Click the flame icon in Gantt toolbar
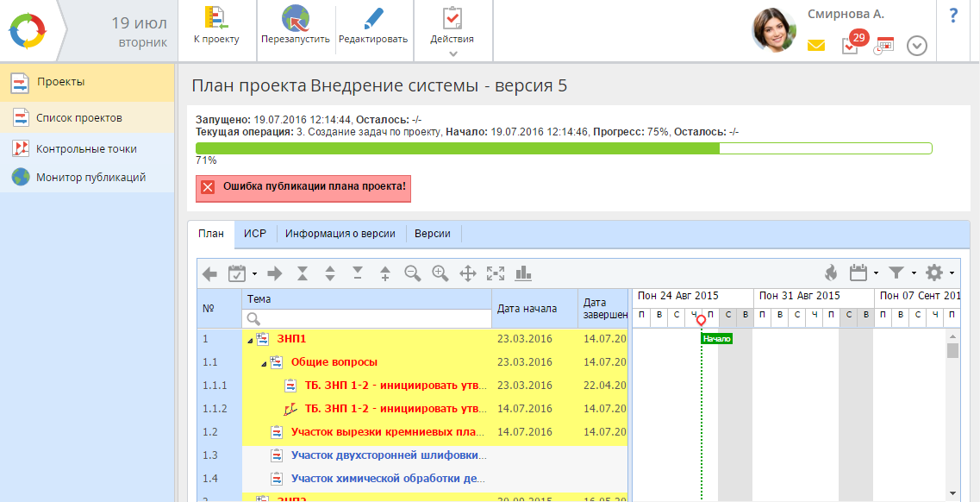The image size is (980, 502). (830, 273)
